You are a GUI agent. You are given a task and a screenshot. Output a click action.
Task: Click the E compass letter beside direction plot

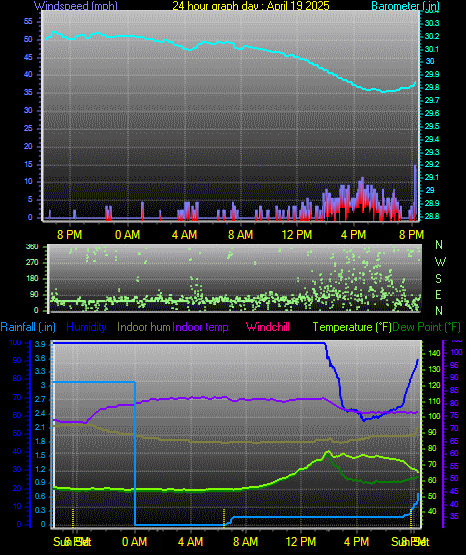438,294
